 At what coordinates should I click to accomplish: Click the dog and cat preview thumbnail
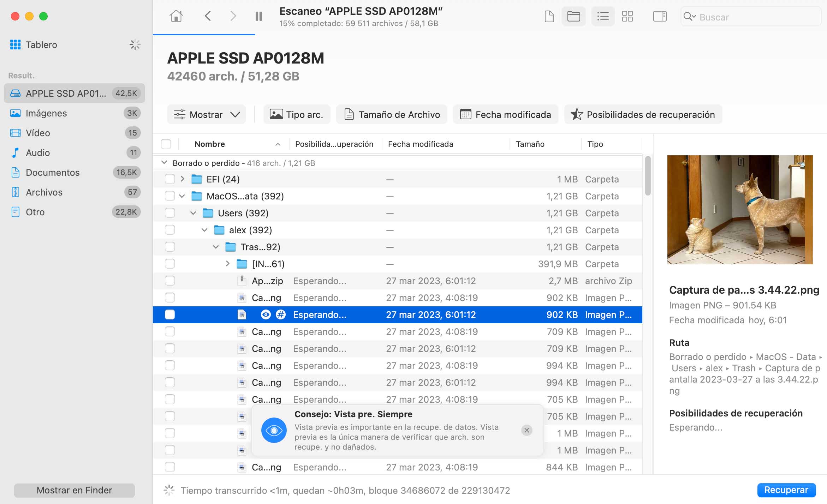(x=740, y=210)
